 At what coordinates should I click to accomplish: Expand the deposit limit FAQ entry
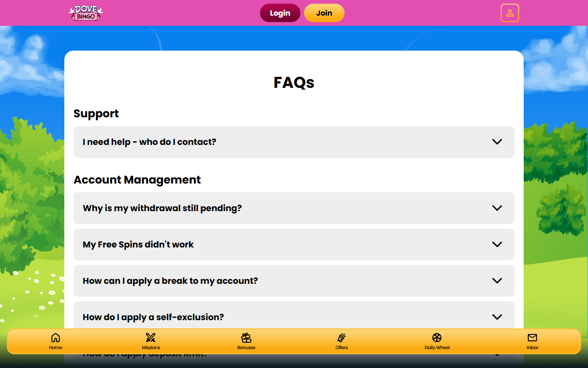pos(294,353)
